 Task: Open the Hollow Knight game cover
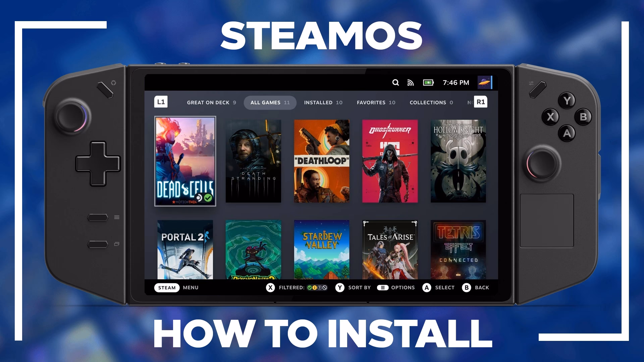(x=458, y=161)
